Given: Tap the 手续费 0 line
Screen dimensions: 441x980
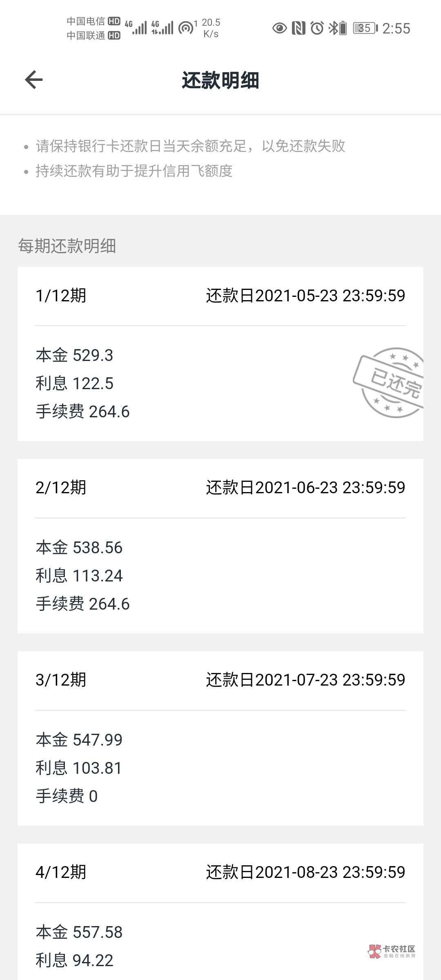Looking at the screenshot, I should pos(67,796).
